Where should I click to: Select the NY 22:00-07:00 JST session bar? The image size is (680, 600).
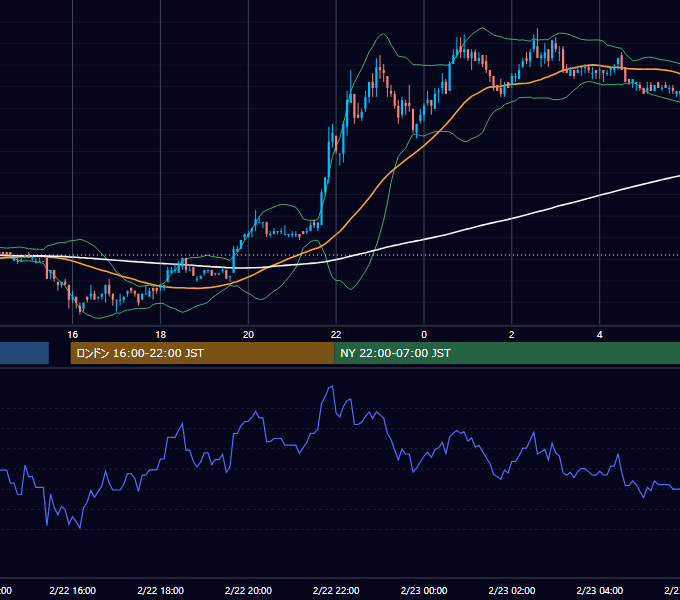[x=507, y=353]
